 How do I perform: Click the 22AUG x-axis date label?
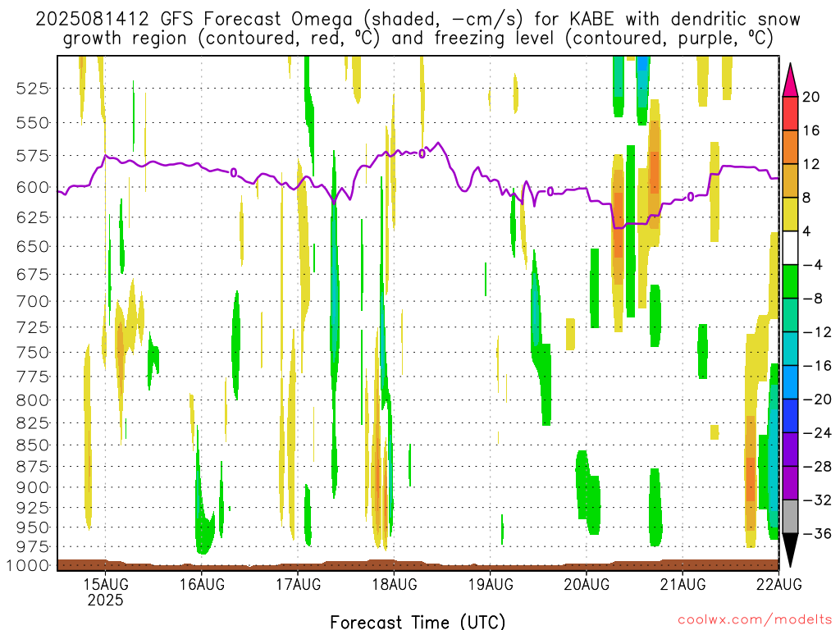coord(779,584)
